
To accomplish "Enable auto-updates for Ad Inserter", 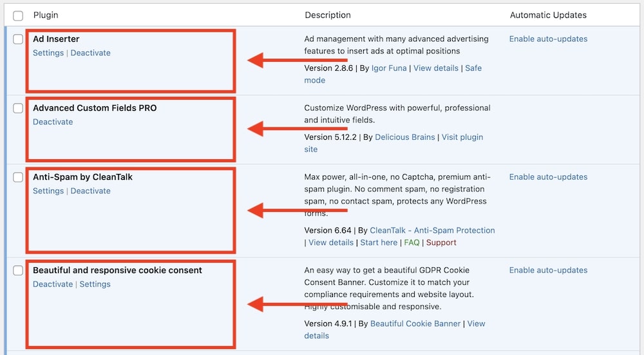I will coord(548,39).
